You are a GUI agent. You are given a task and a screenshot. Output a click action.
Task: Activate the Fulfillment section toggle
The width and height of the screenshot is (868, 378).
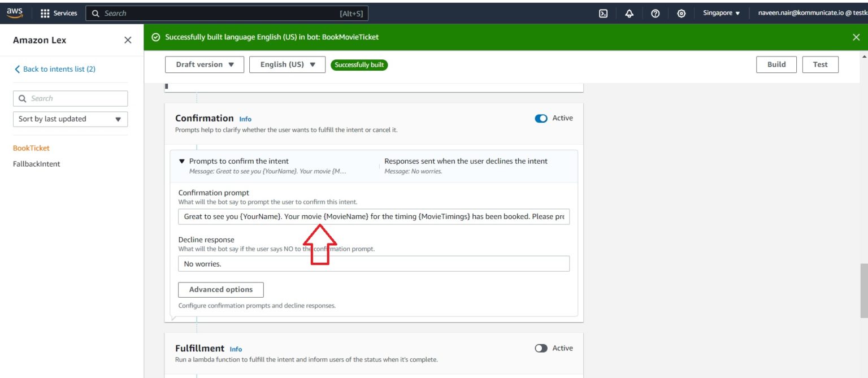coord(541,348)
